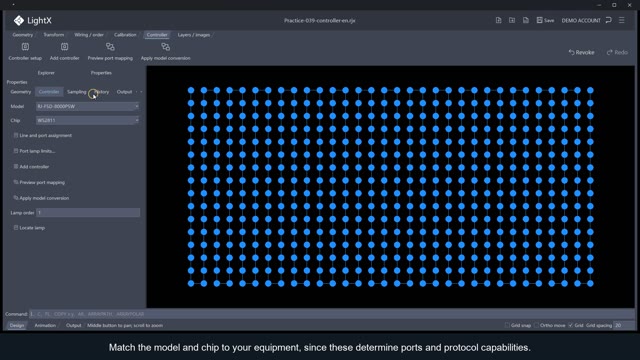Click the save-as document icon in header

pos(526,20)
